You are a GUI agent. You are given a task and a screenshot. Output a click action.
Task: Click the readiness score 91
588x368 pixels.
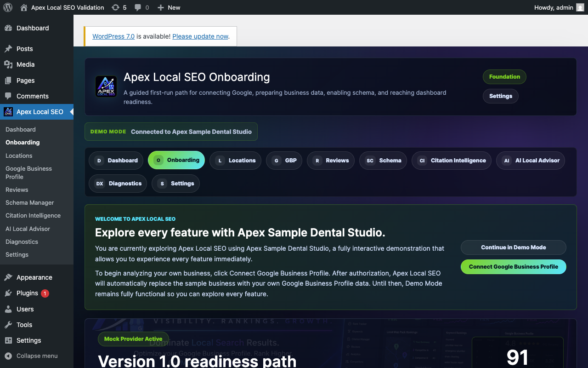coord(517,357)
